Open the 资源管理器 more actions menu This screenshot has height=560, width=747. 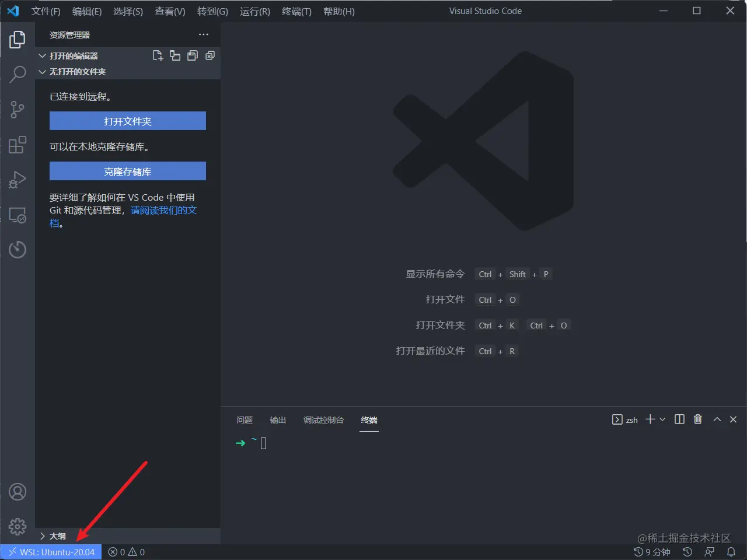point(203,34)
